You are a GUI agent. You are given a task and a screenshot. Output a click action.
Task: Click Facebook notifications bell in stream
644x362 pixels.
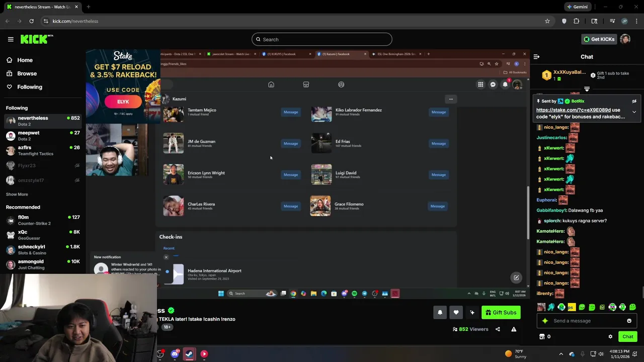[505, 84]
